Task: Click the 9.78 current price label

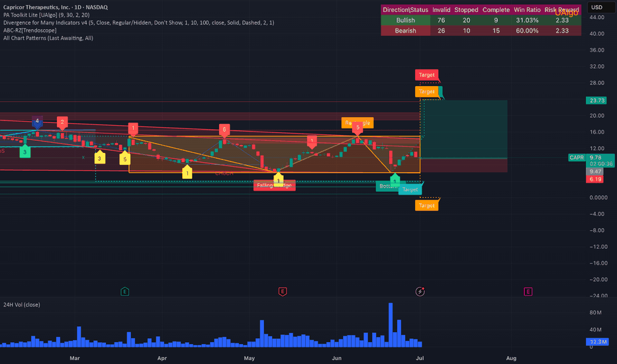Action: [596, 158]
